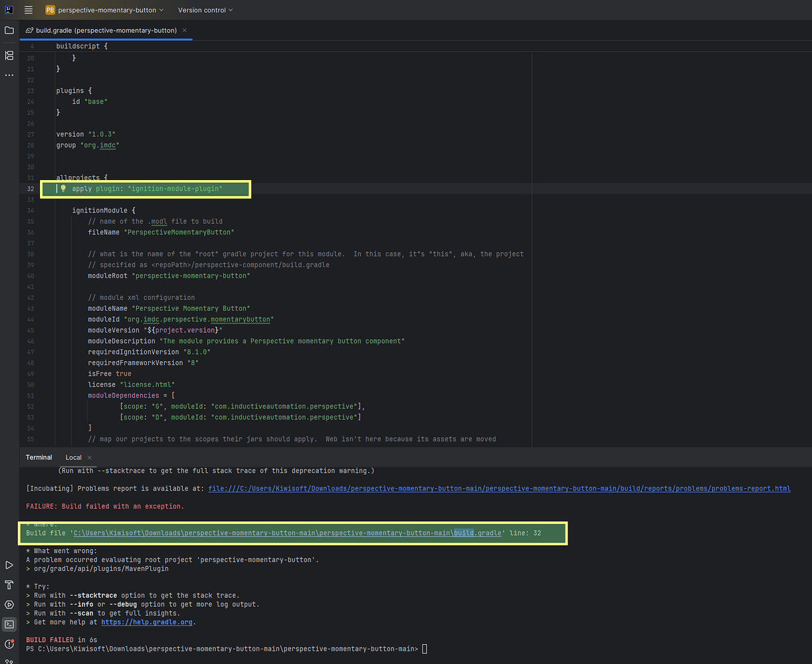Open the Structure view in the sidebar
The height and width of the screenshot is (664, 812).
(x=9, y=56)
